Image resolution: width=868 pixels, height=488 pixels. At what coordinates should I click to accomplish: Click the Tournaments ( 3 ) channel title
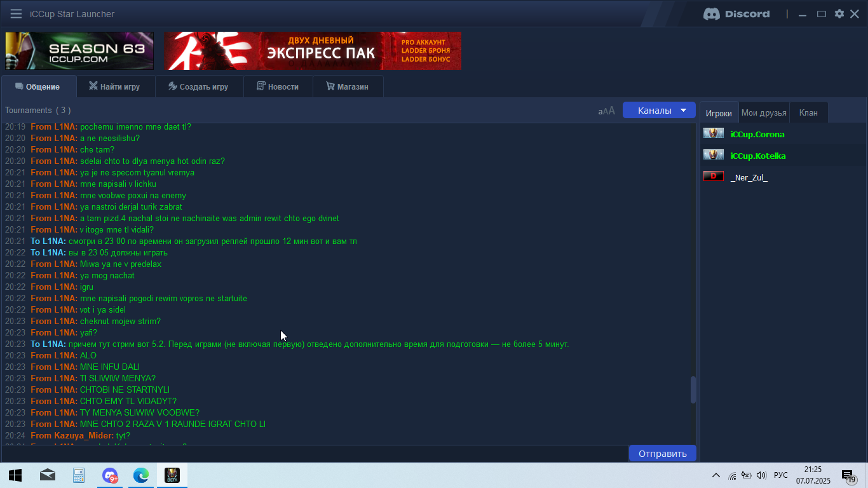pos(37,111)
